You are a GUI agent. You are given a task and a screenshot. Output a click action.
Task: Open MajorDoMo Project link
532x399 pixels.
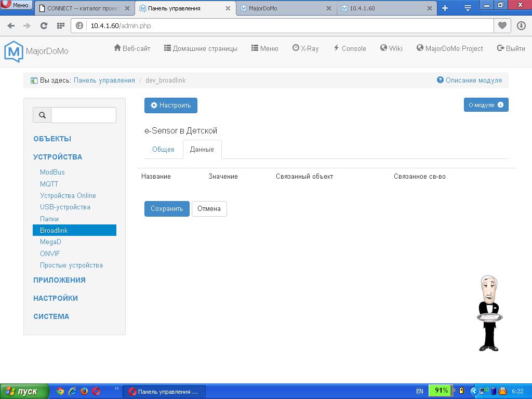pos(449,48)
